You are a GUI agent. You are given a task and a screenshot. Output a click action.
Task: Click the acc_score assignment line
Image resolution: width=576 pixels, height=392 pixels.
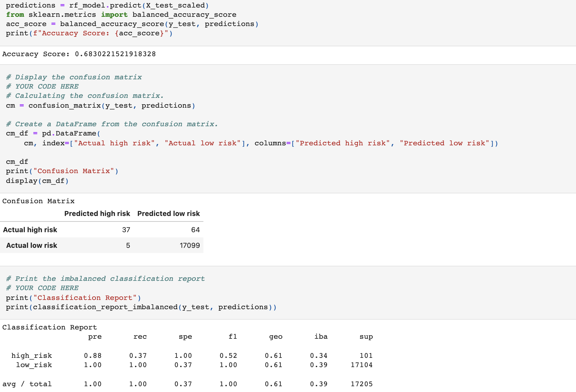(132, 24)
